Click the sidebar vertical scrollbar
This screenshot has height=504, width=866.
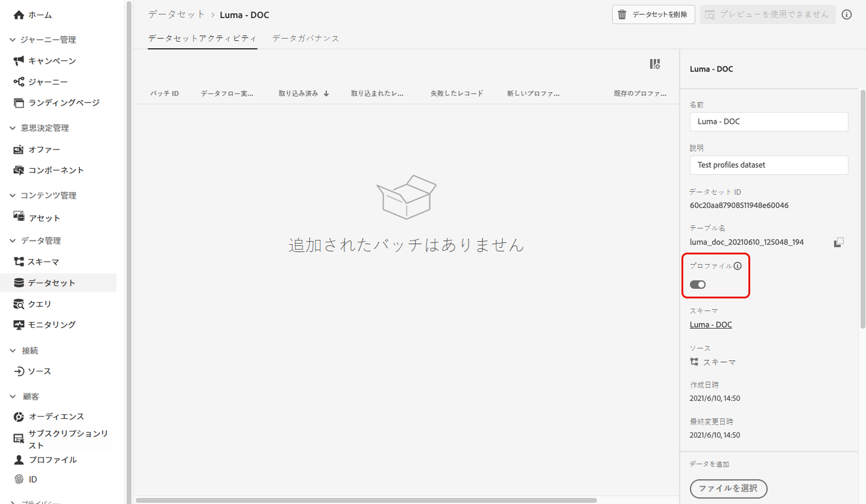128,252
